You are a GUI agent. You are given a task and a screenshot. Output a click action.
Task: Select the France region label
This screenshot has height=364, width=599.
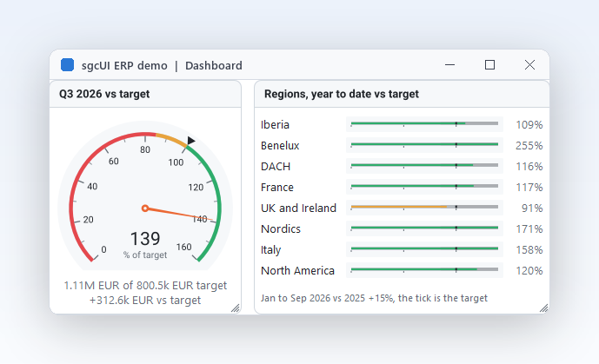277,188
